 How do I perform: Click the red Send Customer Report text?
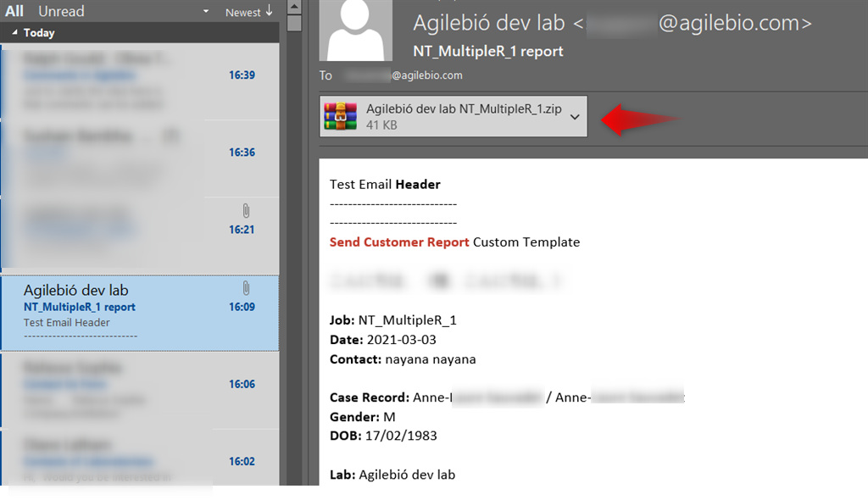(x=400, y=242)
